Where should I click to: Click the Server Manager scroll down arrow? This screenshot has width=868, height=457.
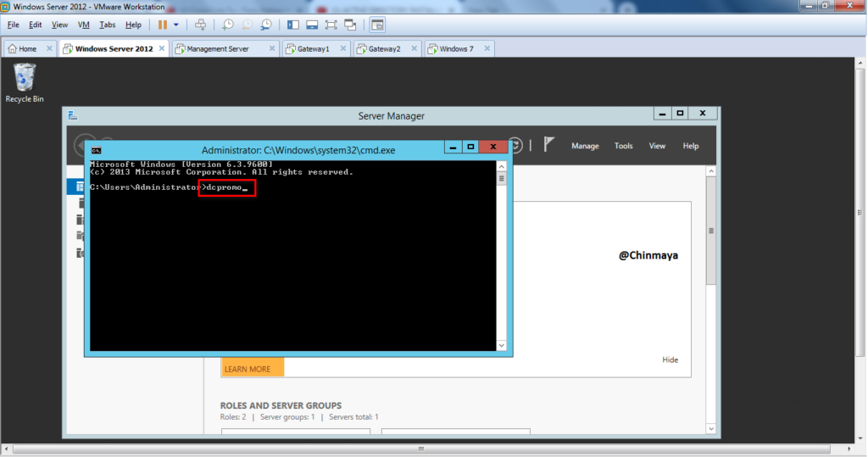pyautogui.click(x=711, y=429)
